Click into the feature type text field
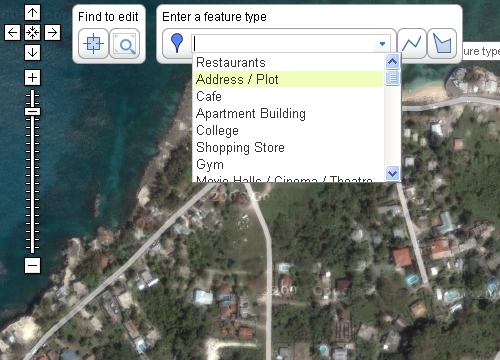Screen dimensions: 500x360 pos(284,44)
